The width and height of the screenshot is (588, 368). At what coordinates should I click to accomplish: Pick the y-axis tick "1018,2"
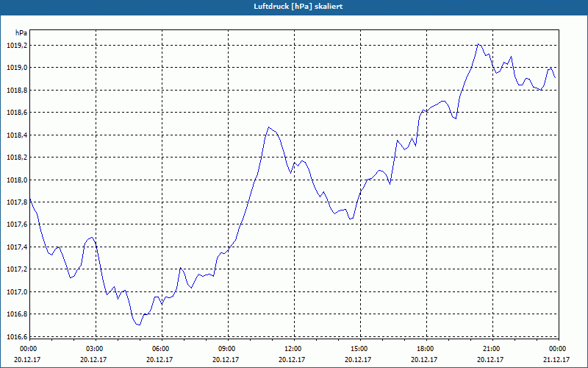[x=17, y=158]
